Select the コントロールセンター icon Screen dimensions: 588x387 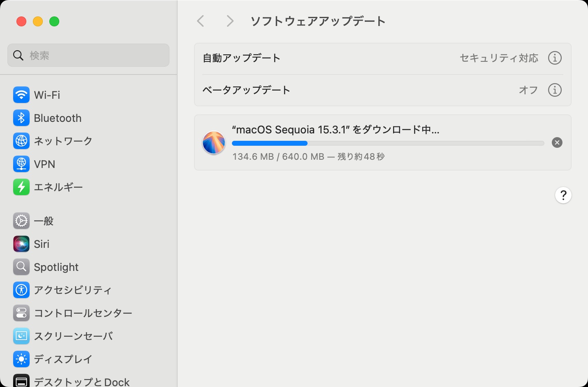[21, 313]
